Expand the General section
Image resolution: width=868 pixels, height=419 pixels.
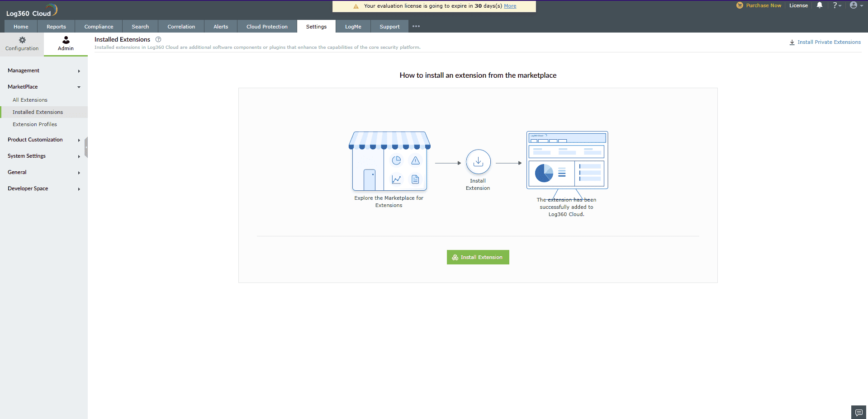[44, 172]
